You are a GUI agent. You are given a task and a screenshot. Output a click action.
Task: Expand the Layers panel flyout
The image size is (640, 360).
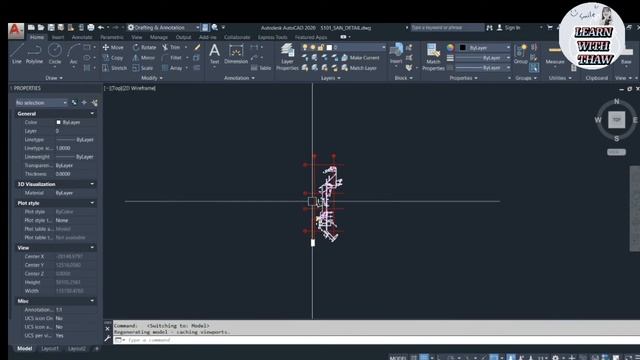[331, 78]
